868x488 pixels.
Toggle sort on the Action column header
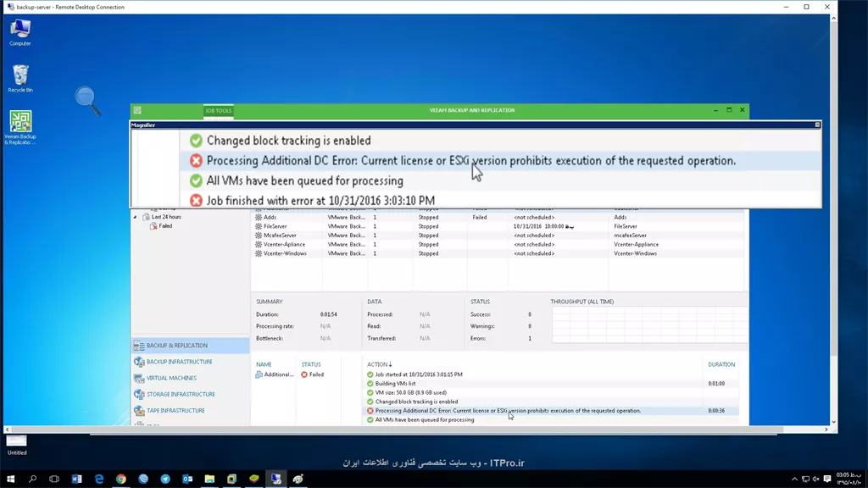(x=379, y=364)
